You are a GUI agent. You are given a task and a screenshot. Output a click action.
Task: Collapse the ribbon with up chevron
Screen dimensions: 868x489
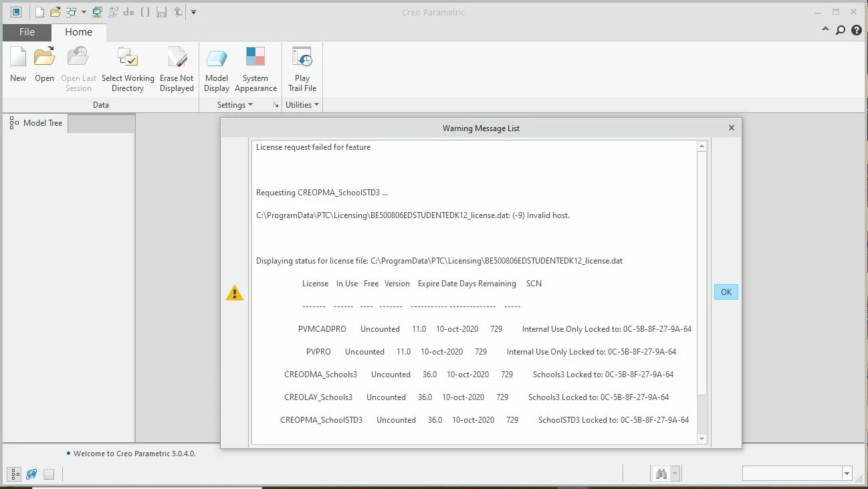click(x=826, y=30)
